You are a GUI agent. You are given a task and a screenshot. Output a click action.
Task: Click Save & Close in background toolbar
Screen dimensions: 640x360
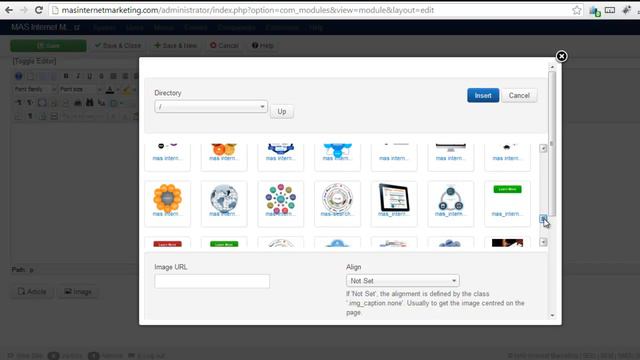pyautogui.click(x=118, y=46)
